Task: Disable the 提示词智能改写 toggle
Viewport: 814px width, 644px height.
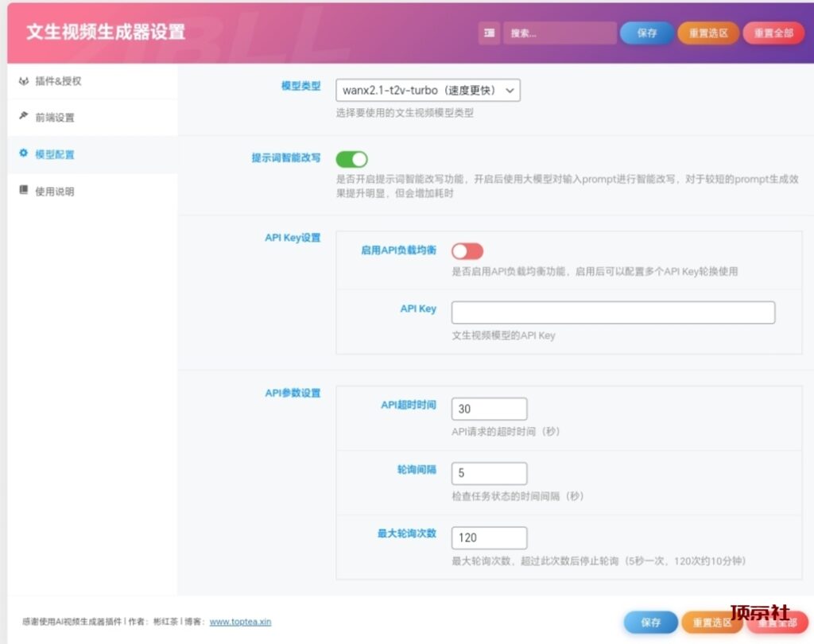Action: [351, 159]
